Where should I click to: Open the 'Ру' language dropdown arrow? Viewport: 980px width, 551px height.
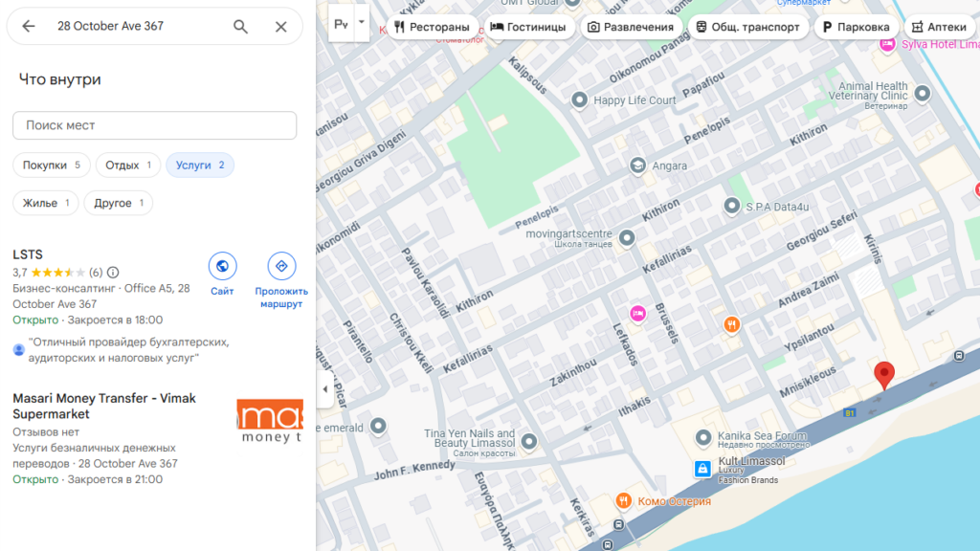click(361, 23)
